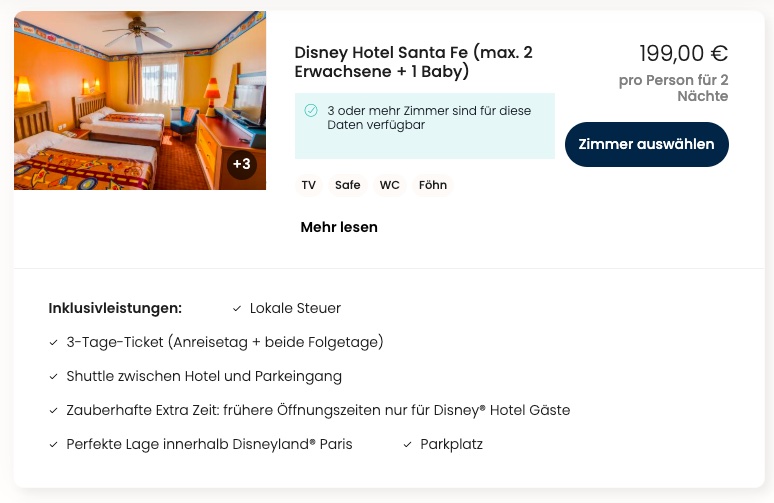Select the Föhn amenity tag
The width and height of the screenshot is (774, 503).
point(433,185)
